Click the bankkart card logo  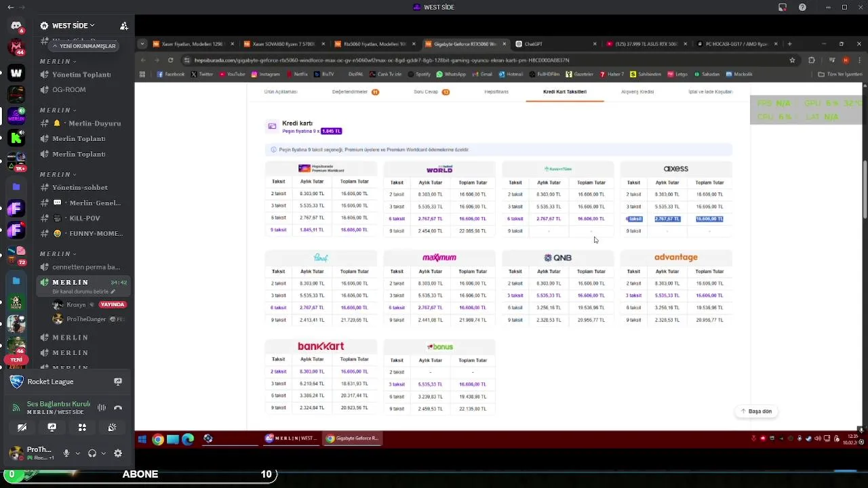pyautogui.click(x=321, y=346)
